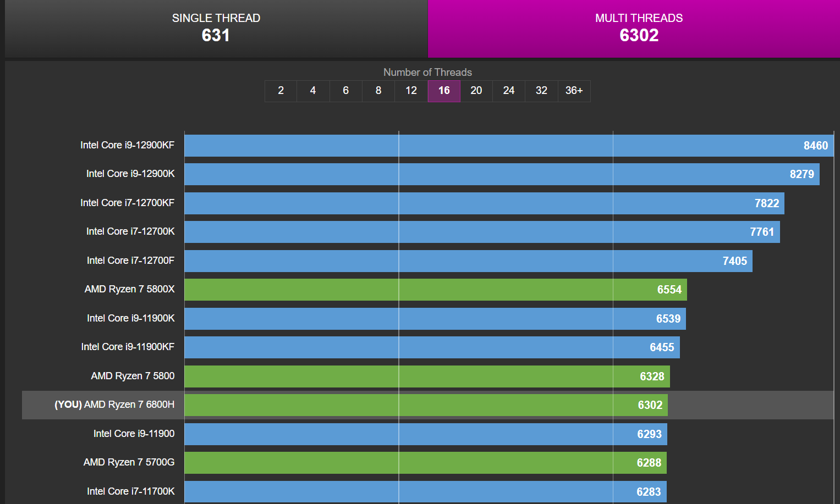
Task: Click the AMD Ryzen 7 5800X label
Action: [x=129, y=289]
